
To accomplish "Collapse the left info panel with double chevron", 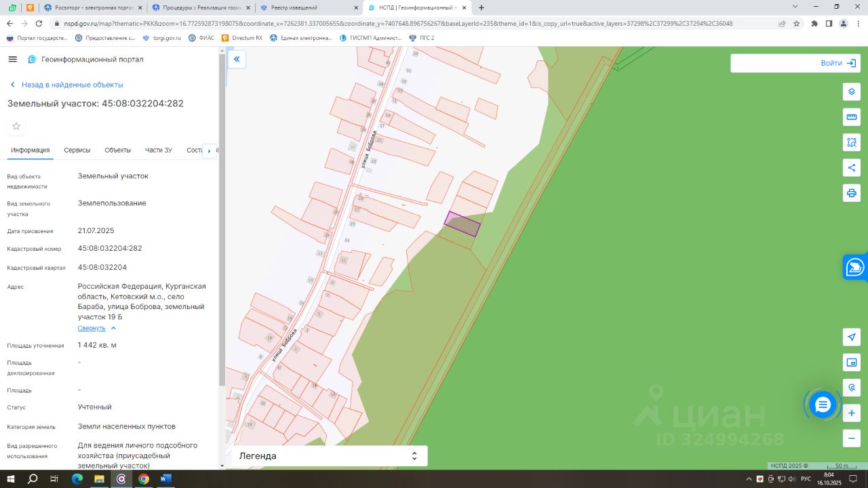I will 237,60.
